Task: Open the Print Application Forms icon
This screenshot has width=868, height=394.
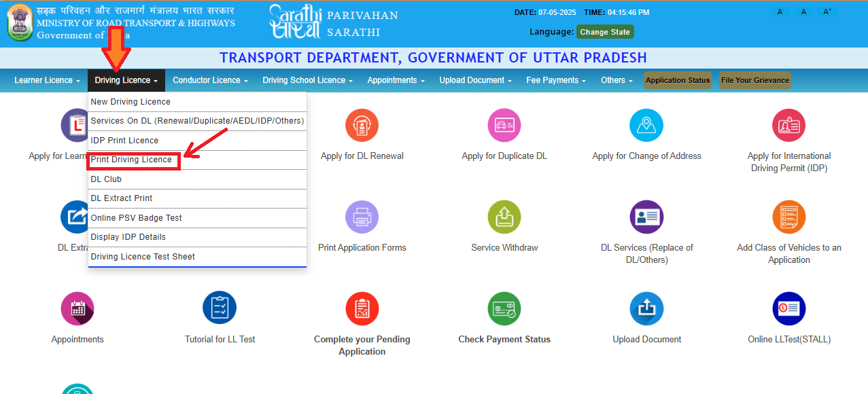Action: (362, 217)
